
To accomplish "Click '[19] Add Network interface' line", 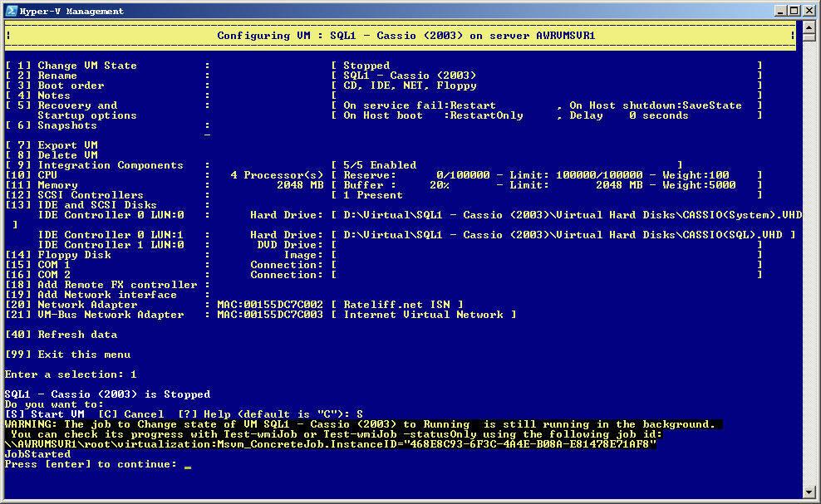I will pyautogui.click(x=91, y=294).
